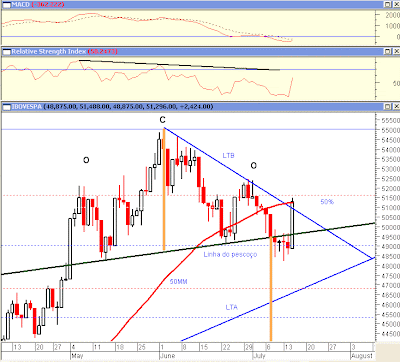Click the date '11' on time axis
Screen dimensions: 400x362
pos(97,347)
